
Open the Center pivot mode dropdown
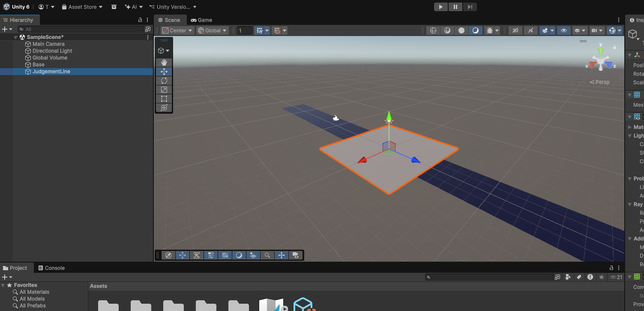coord(177,30)
